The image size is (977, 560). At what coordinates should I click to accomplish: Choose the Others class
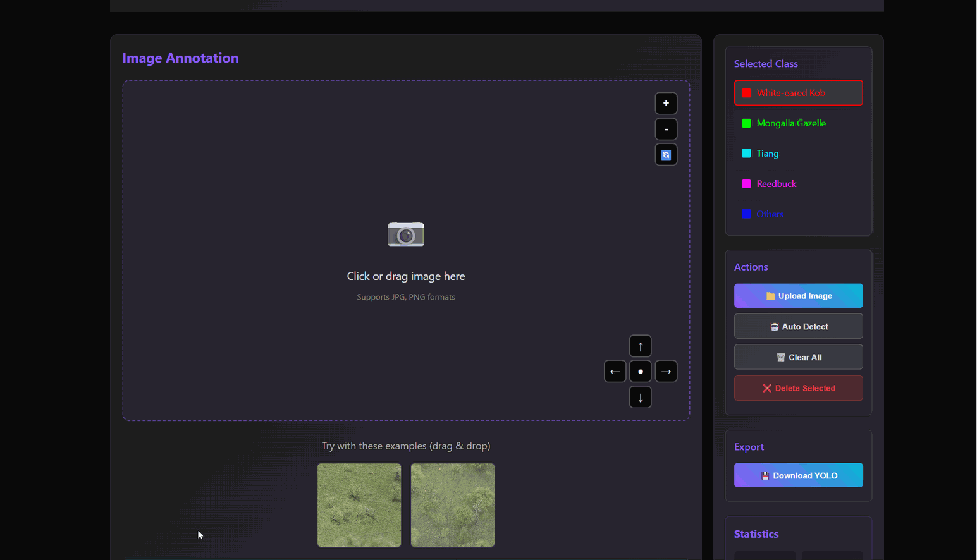click(798, 214)
